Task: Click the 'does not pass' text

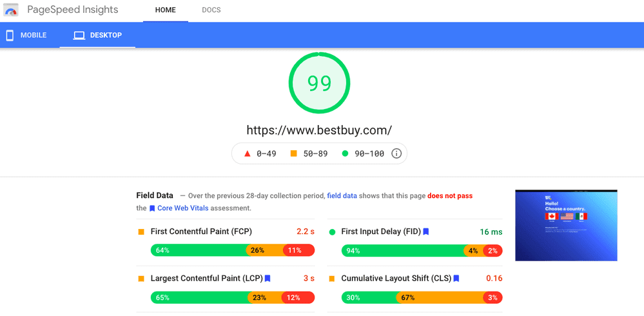Action: tap(450, 196)
